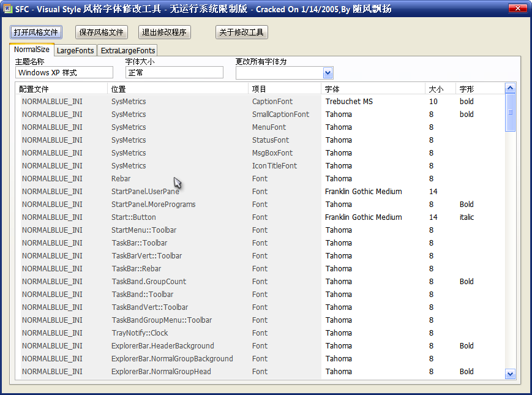Click the 大小 column header
The width and height of the screenshot is (532, 395).
(x=440, y=89)
